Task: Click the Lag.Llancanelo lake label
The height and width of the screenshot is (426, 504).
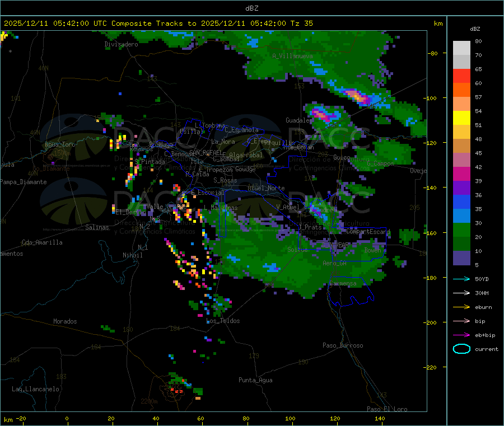Action: 35,389
